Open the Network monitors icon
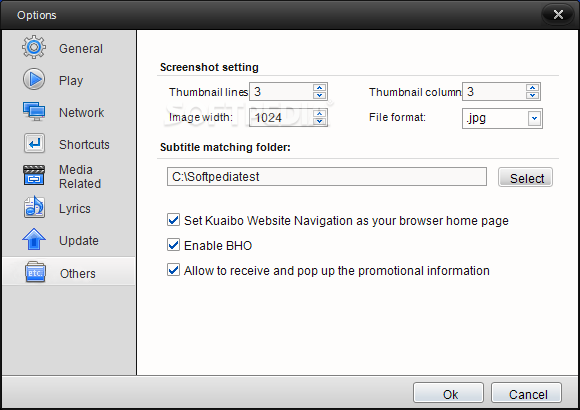This screenshot has width=580, height=410. (34, 111)
